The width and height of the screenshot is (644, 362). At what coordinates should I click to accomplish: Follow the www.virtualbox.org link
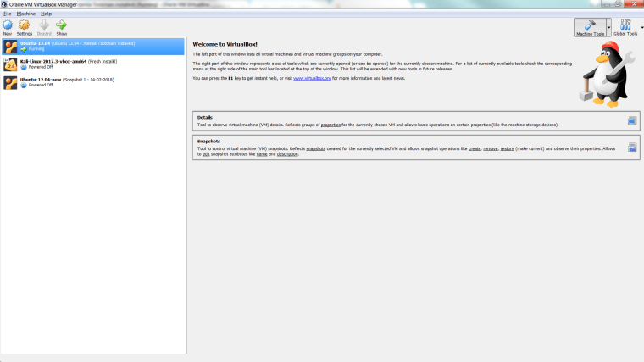312,78
